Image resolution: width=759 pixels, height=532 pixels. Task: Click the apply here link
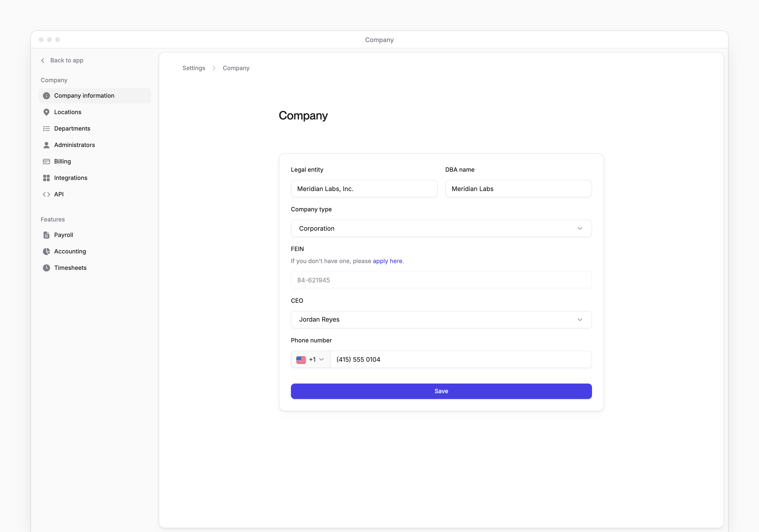(387, 261)
